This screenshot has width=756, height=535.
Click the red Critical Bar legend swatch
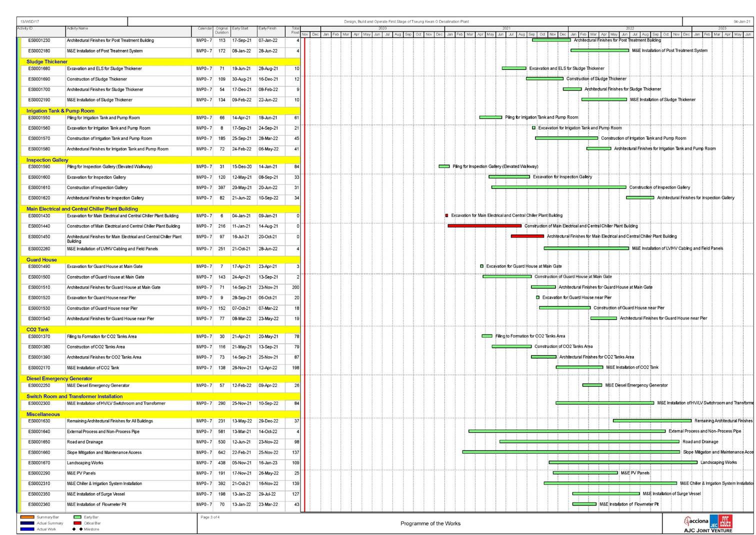77,523
